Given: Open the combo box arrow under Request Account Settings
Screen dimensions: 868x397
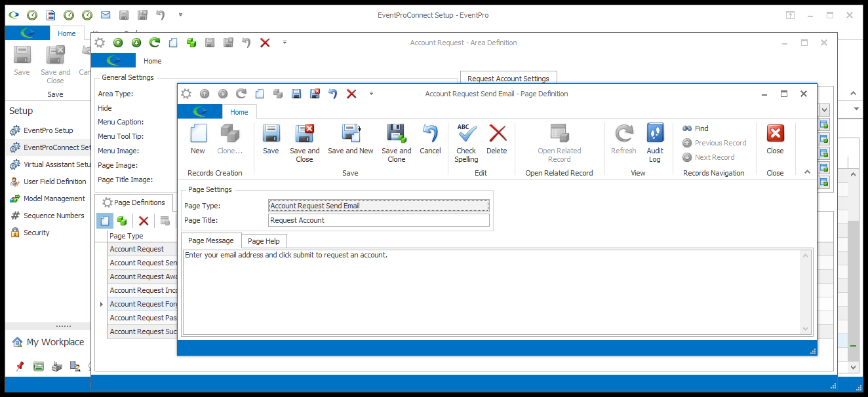Looking at the screenshot, I should 824,110.
